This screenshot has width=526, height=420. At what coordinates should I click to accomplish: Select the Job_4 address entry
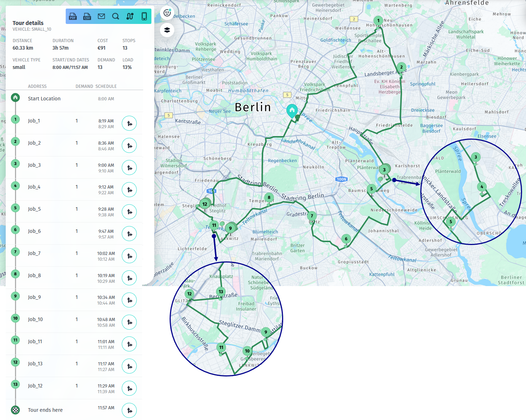click(34, 187)
